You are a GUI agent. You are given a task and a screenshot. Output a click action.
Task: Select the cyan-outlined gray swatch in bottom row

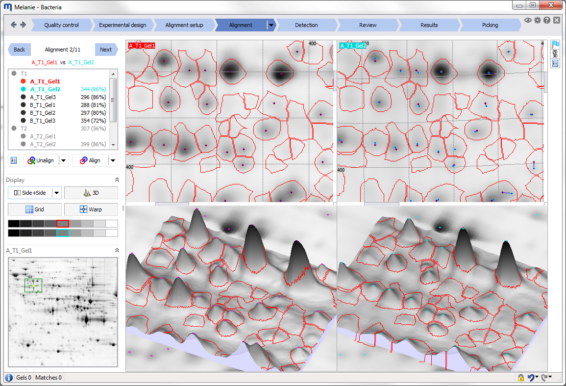pyautogui.click(x=63, y=233)
